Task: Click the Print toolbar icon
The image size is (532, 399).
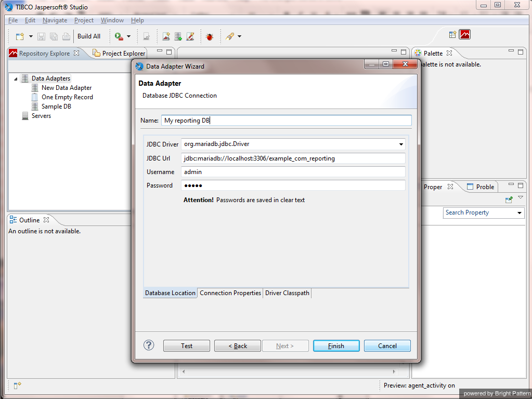Action: [x=66, y=36]
